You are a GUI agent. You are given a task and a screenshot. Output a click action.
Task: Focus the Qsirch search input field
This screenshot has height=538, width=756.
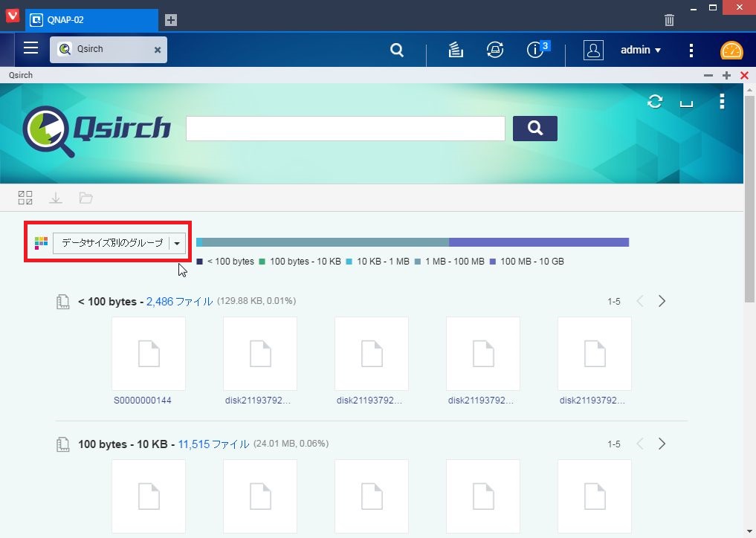pos(345,129)
